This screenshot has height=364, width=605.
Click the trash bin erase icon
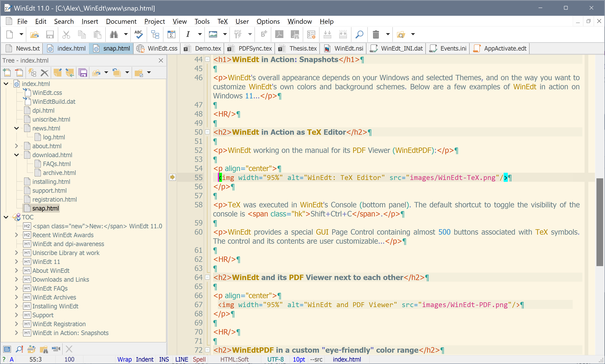(376, 34)
